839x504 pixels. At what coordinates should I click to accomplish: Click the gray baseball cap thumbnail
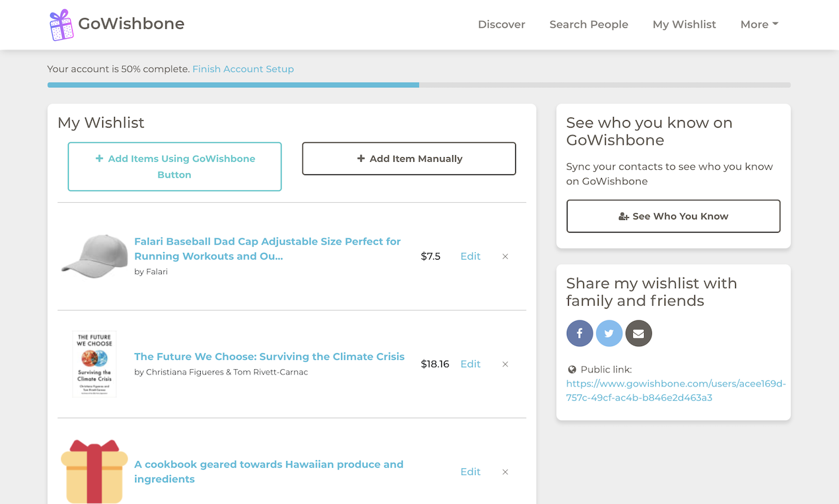pyautogui.click(x=94, y=255)
